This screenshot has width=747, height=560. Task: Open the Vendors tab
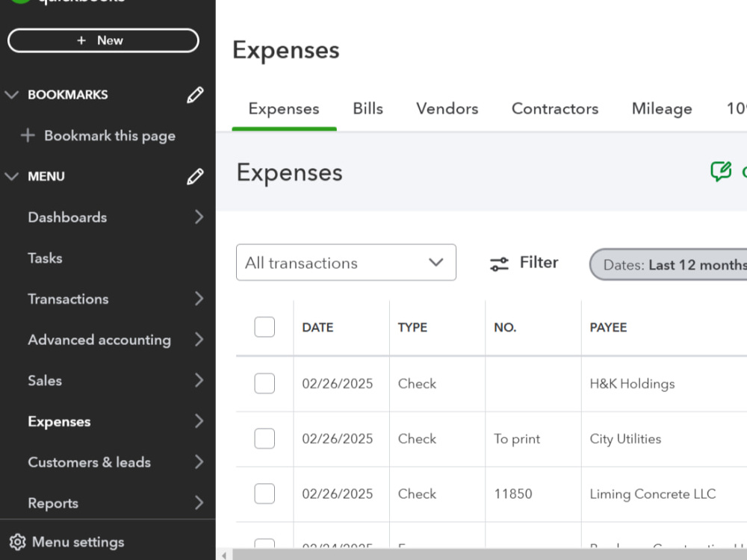[x=447, y=108]
